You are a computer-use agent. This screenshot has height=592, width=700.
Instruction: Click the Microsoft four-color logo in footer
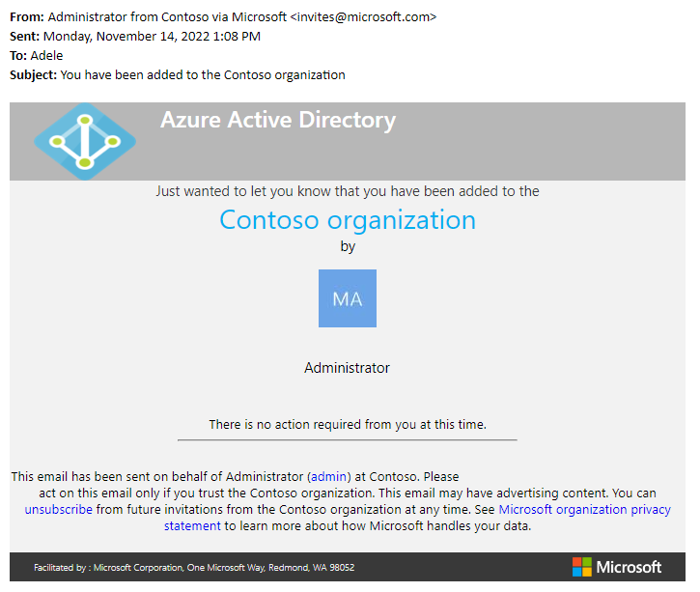(x=581, y=567)
